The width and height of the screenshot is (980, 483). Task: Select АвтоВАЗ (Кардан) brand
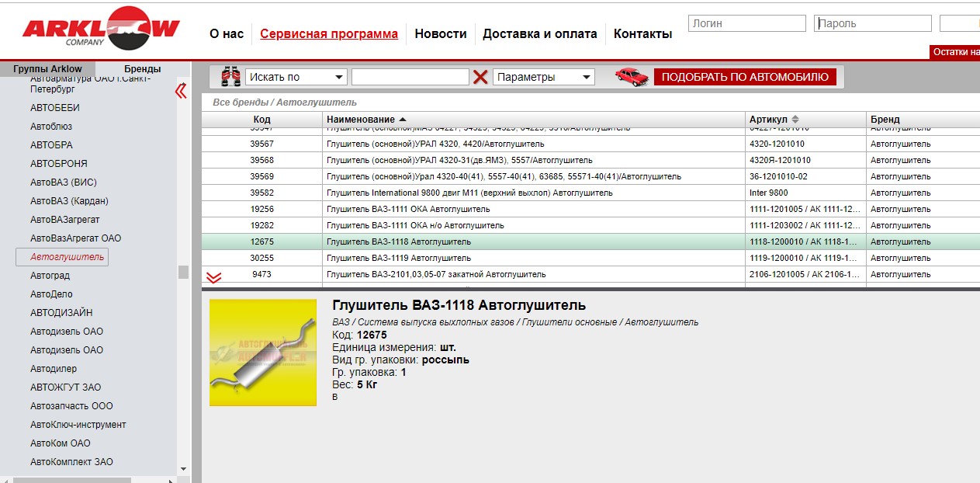coord(69,201)
